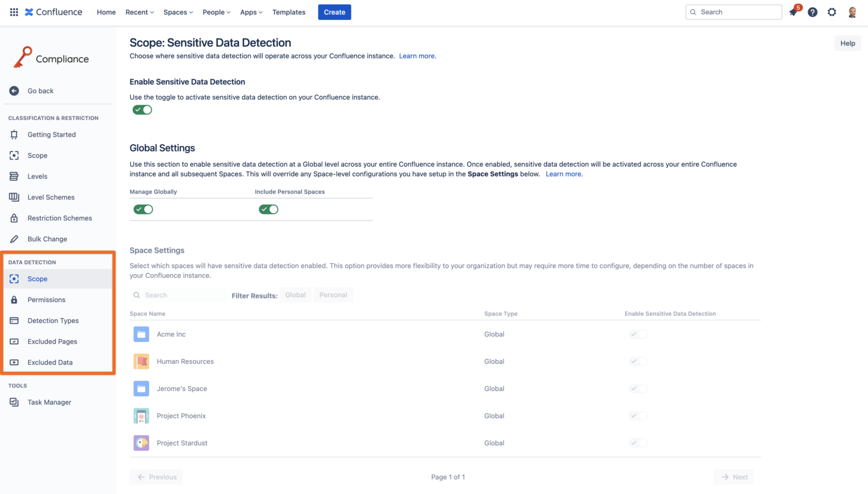The width and height of the screenshot is (868, 494).
Task: Toggle Enable Sensitive Data Detection switch
Action: [142, 109]
